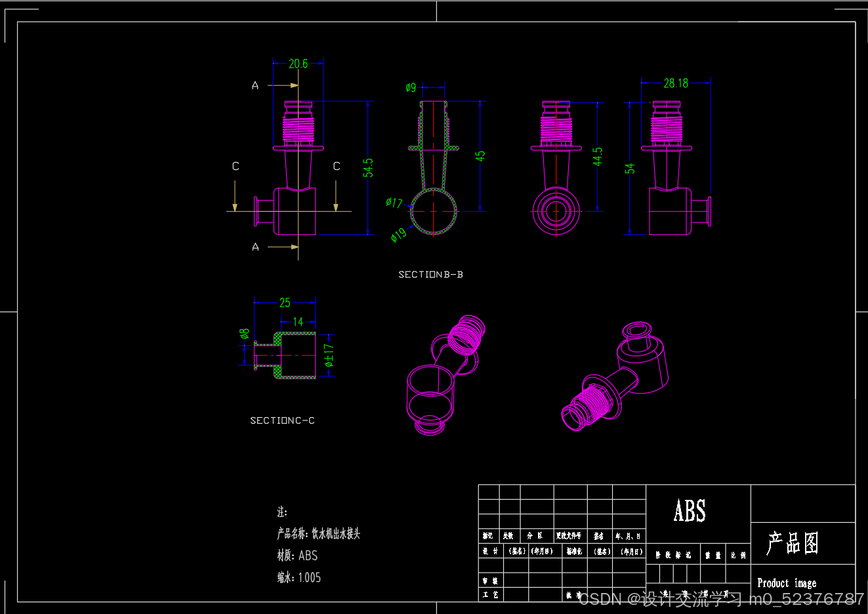Viewport: 868px width, 614px height.
Task: Select the hatched section C-C view
Action: point(285,355)
